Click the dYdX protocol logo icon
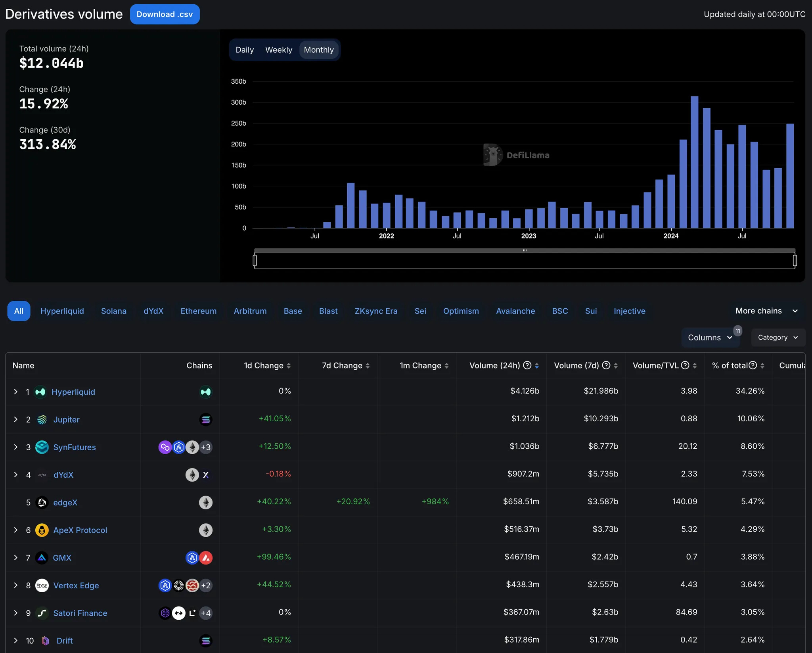Viewport: 812px width, 653px height. (x=42, y=475)
